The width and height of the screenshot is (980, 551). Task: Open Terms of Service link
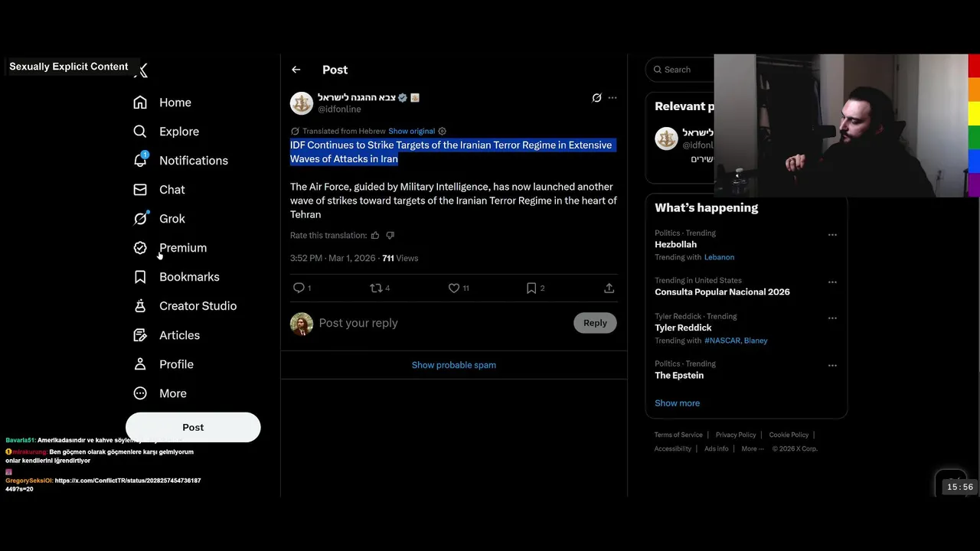[x=678, y=435]
